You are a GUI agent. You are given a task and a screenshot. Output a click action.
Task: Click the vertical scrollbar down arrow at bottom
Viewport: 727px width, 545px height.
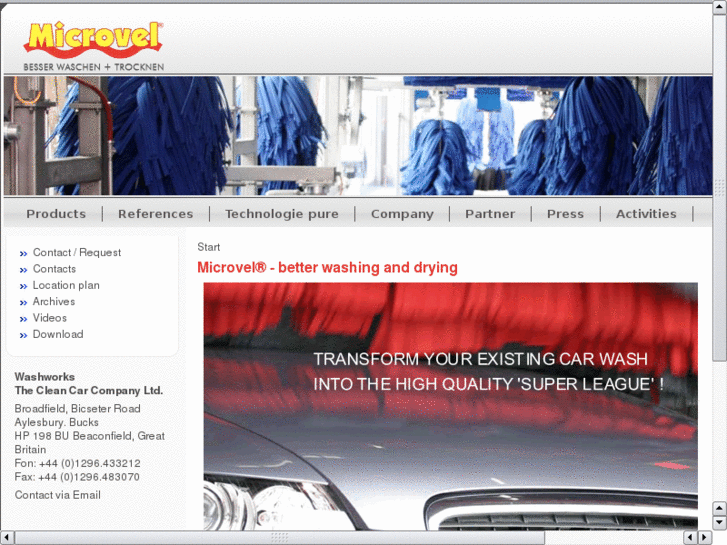click(720, 523)
